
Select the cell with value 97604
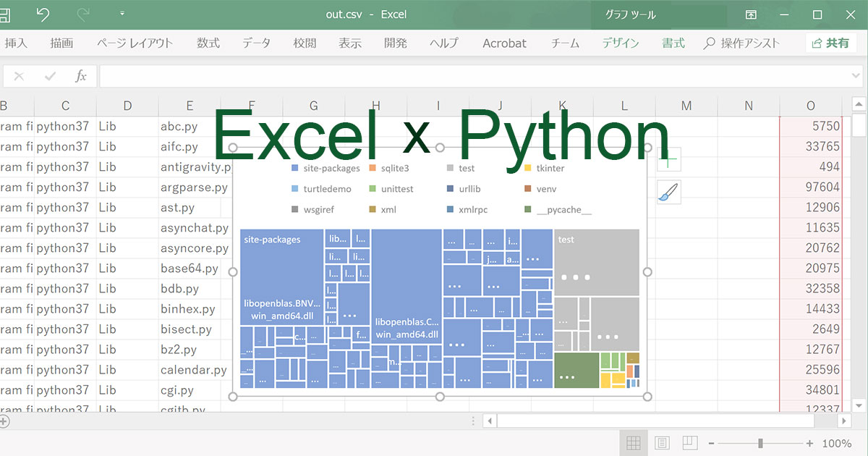pos(811,187)
